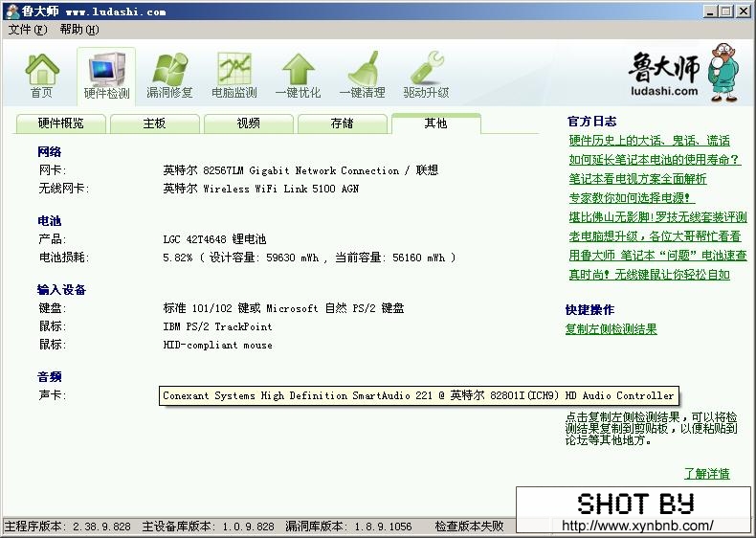Image resolution: width=756 pixels, height=538 pixels.
Task: Open the 电脑监测 monitoring chart icon
Action: click(234, 76)
